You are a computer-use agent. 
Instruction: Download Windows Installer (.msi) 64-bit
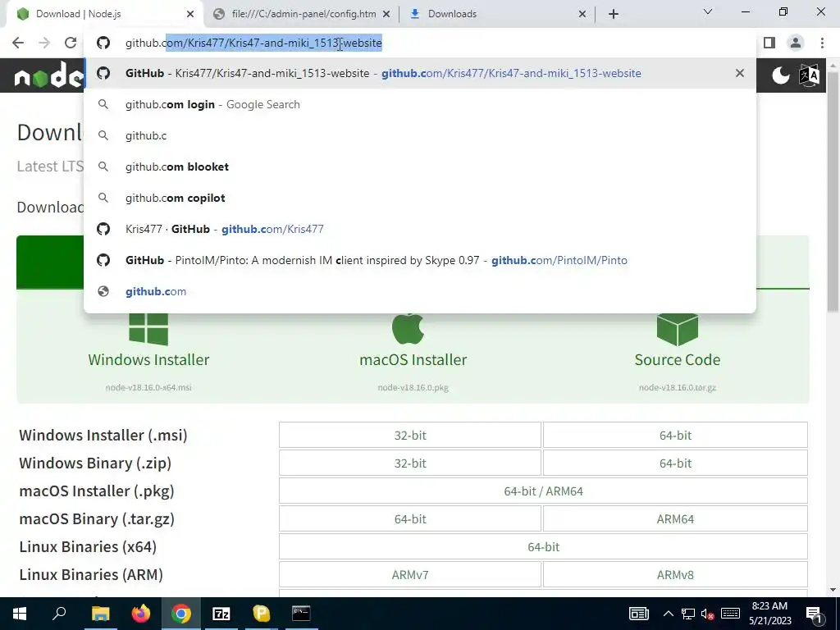675,435
